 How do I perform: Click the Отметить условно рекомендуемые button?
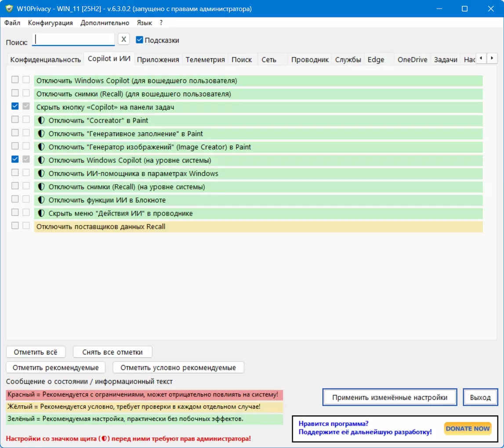point(178,367)
